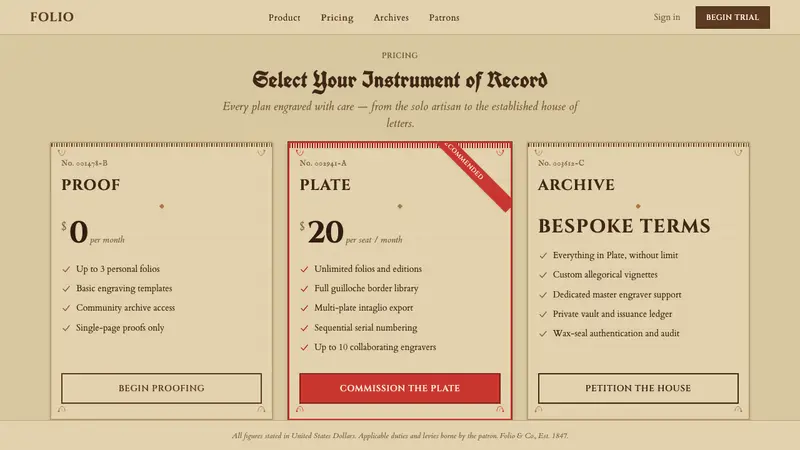Click Commission the Plate button

[x=399, y=388]
